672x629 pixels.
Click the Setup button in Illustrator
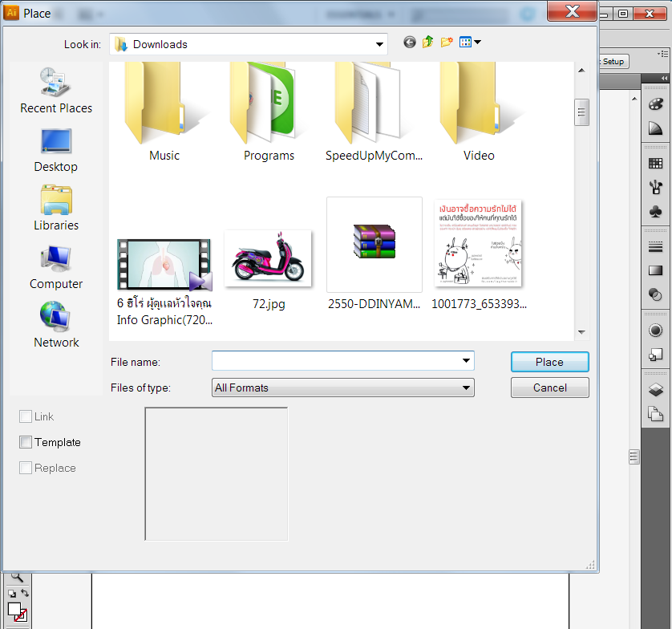(613, 61)
